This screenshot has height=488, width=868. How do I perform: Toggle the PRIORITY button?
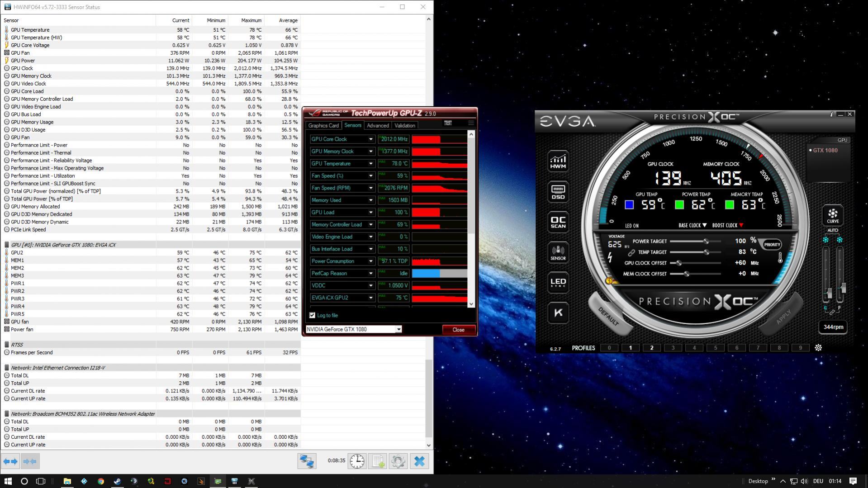coord(772,245)
